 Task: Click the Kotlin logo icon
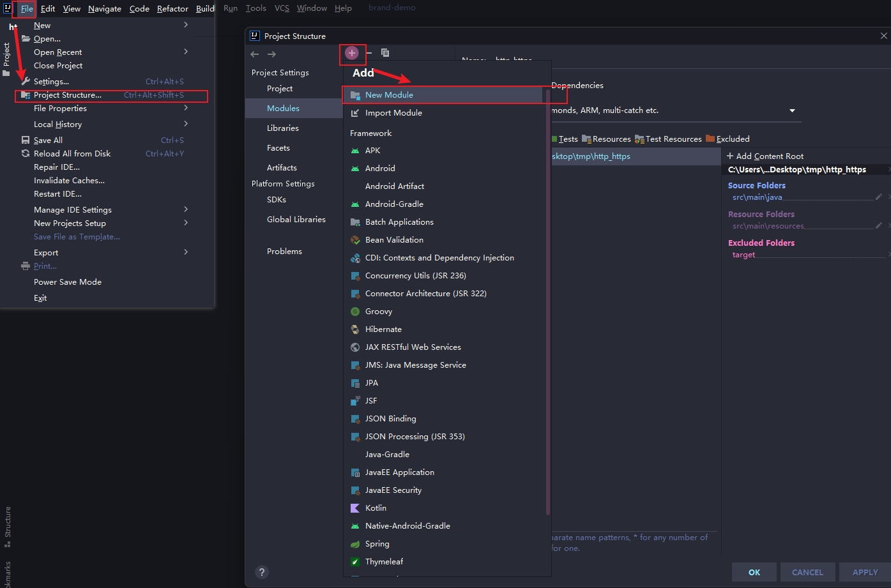click(355, 508)
